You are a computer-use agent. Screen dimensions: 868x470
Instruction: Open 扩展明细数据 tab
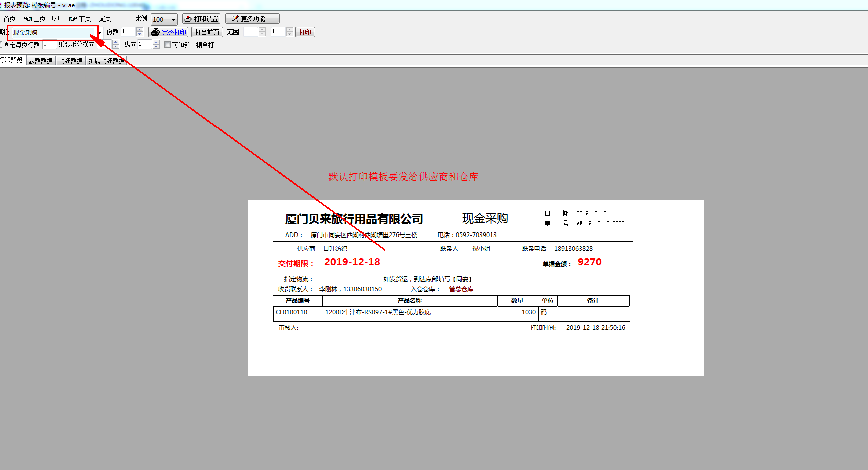click(x=106, y=61)
